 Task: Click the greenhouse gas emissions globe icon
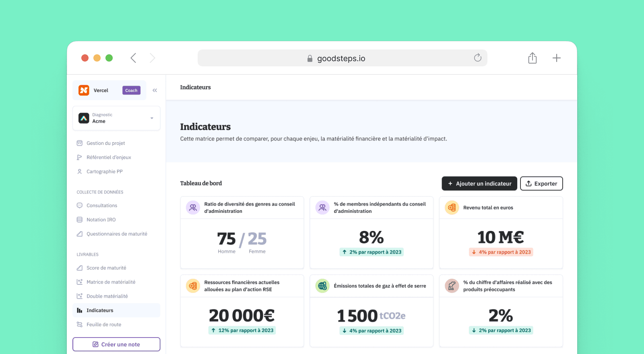click(322, 286)
